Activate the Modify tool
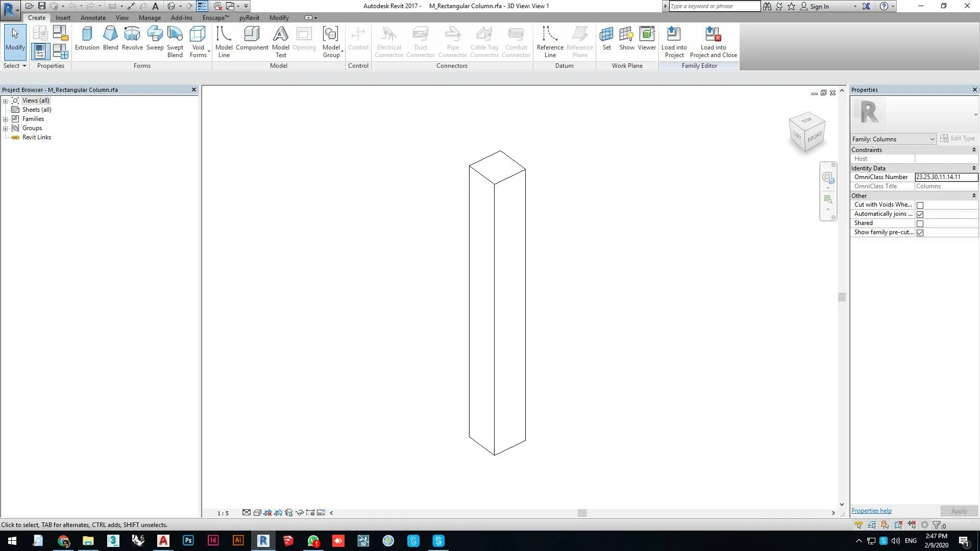 pos(15,42)
